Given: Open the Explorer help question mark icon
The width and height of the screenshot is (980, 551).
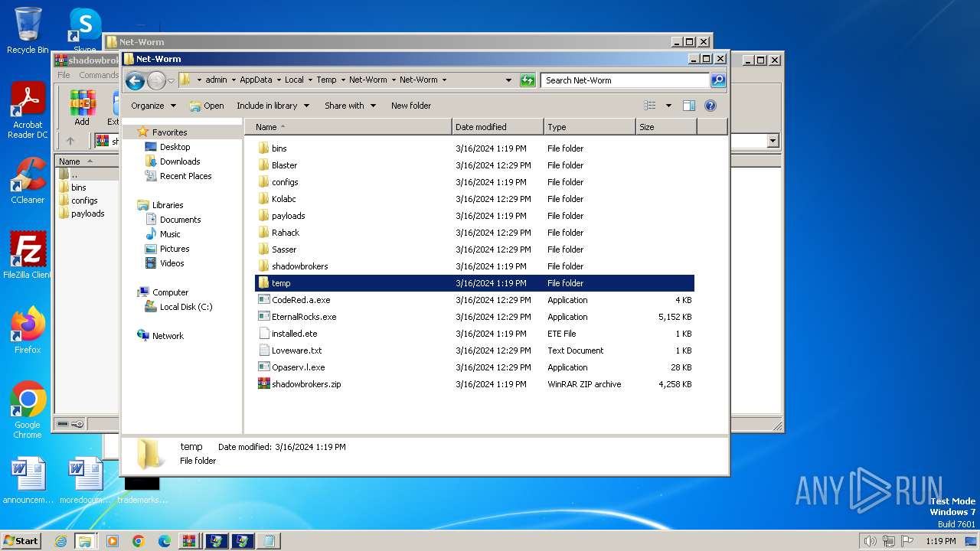Looking at the screenshot, I should pyautogui.click(x=710, y=106).
